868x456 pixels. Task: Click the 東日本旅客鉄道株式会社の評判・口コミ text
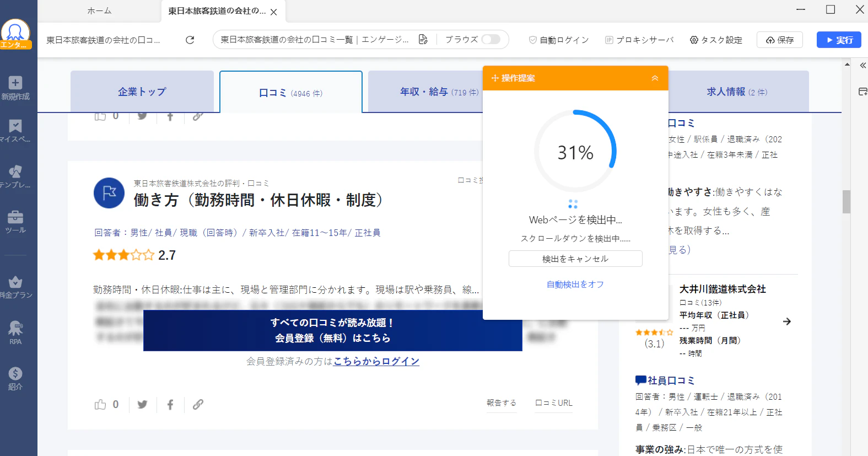(201, 183)
